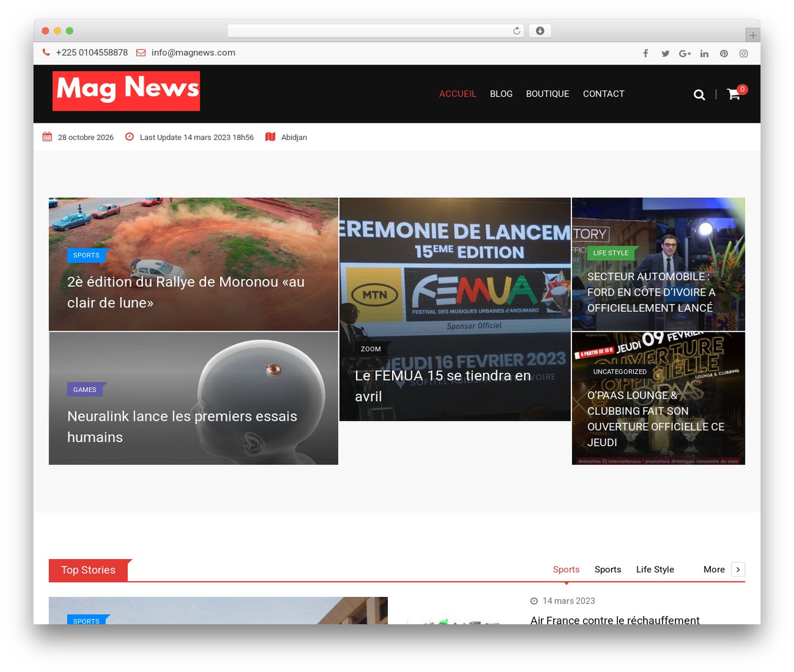Click the browser download icon
Image resolution: width=794 pixels, height=672 pixels.
(x=540, y=31)
